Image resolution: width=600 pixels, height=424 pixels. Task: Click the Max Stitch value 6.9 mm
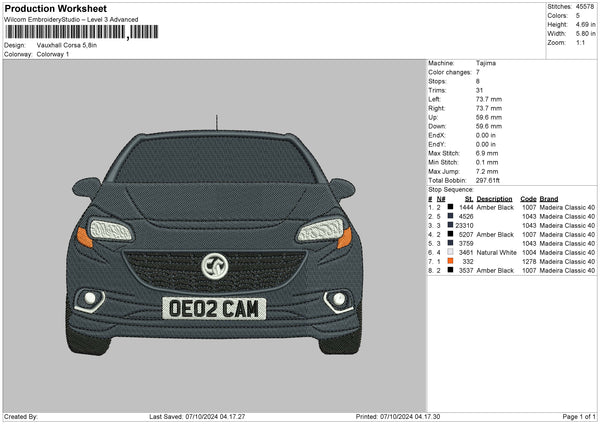tap(487, 153)
